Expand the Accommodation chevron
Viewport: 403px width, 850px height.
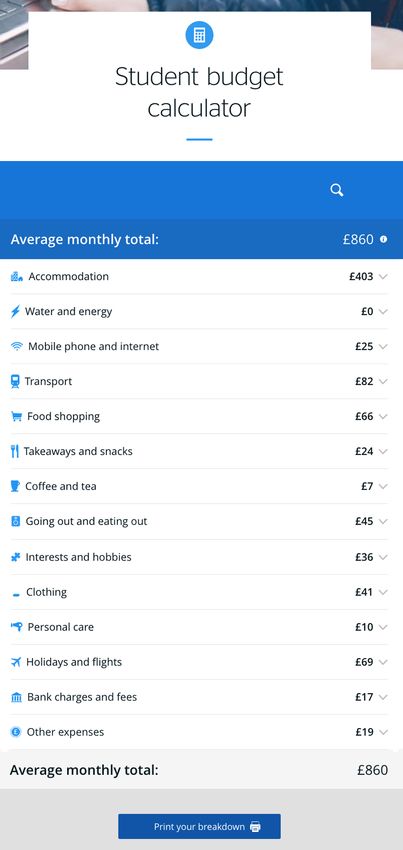point(383,276)
